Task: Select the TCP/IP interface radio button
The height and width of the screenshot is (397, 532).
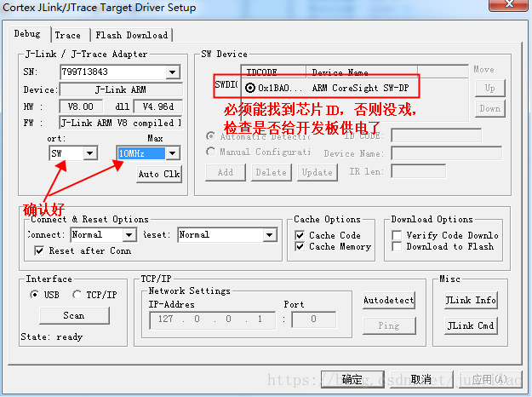Action: [77, 295]
